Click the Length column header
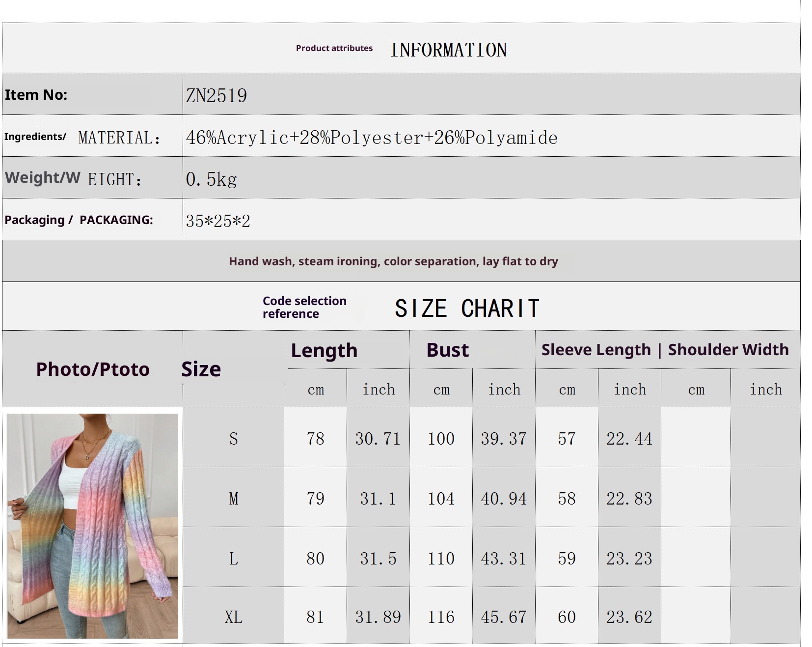Viewport: 812px width, 647px height. click(x=324, y=350)
